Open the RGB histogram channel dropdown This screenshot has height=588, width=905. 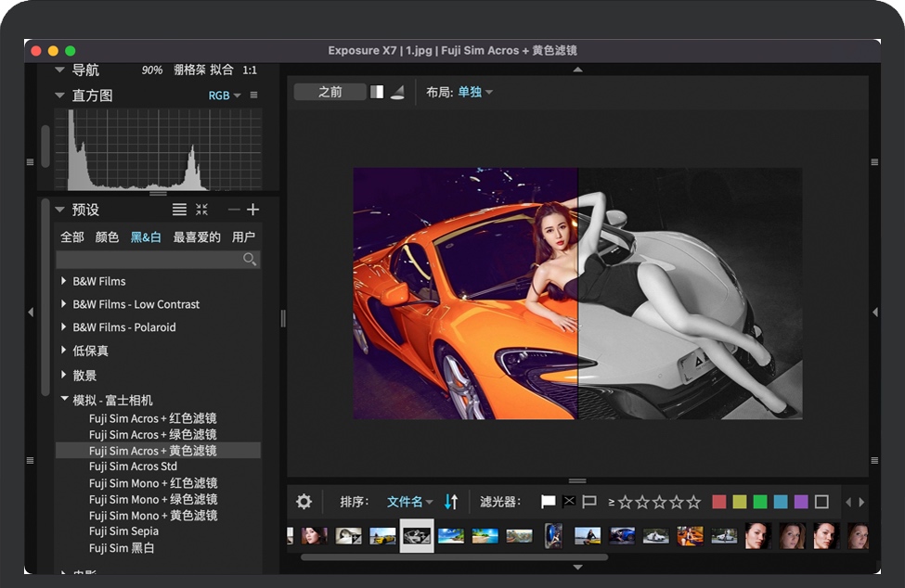click(224, 96)
